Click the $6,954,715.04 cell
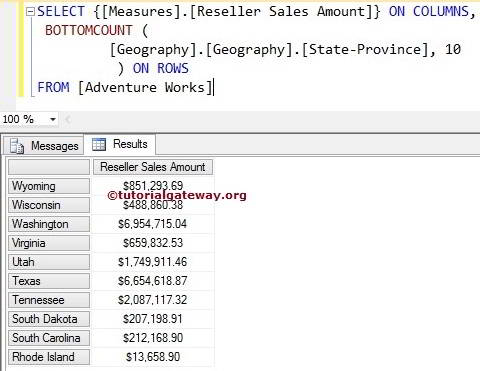This screenshot has width=480, height=371. coord(153,224)
